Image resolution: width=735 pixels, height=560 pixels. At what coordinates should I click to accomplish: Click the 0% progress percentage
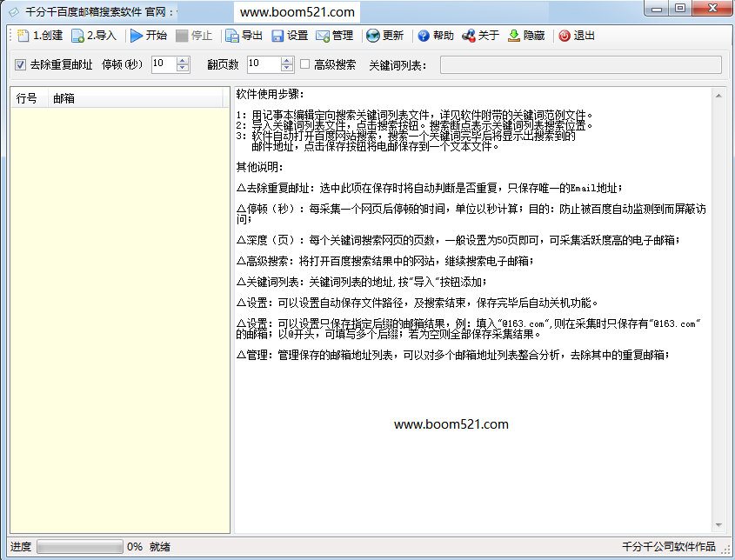pyautogui.click(x=135, y=546)
